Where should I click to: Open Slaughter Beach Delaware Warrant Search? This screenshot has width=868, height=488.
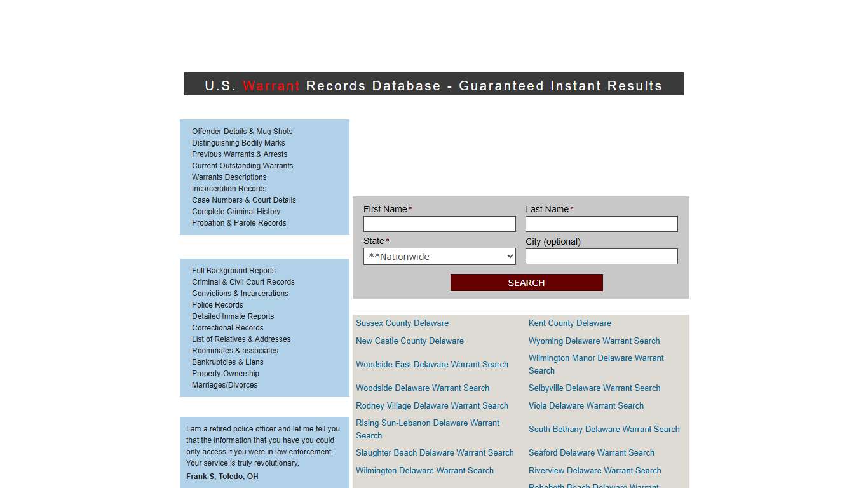435,452
